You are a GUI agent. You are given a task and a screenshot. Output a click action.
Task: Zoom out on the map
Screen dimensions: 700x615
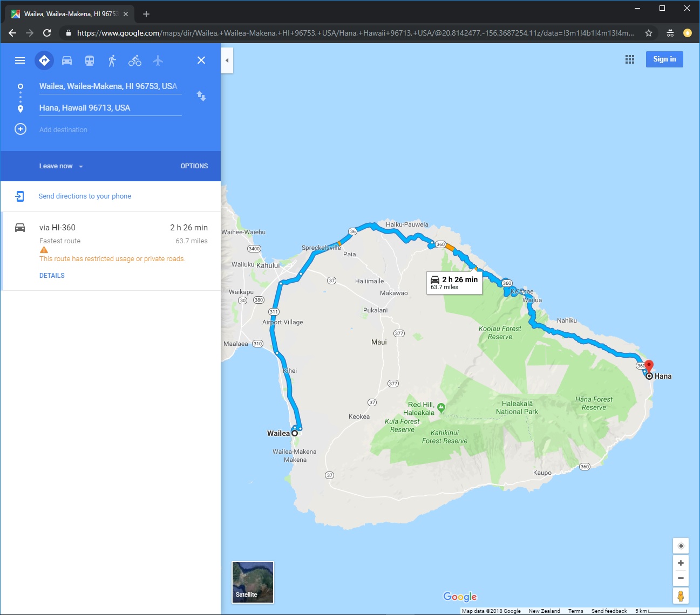[681, 578]
